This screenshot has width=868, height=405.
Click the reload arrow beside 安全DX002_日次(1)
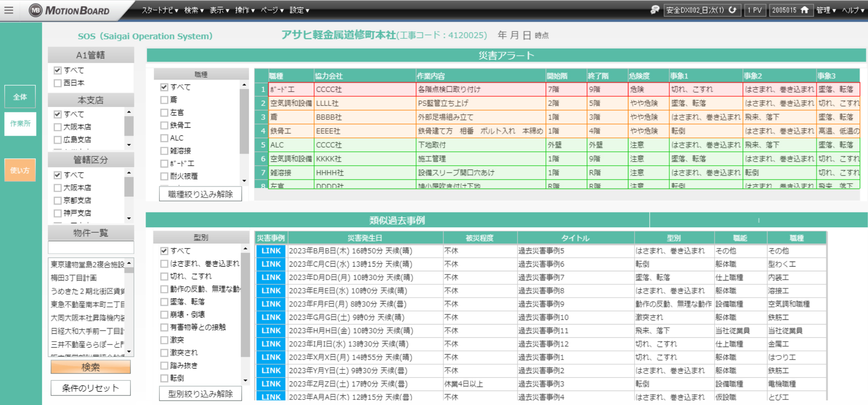(x=732, y=10)
